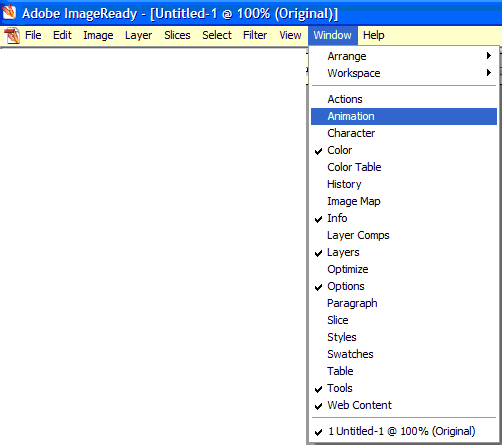Open the Help menu
This screenshot has height=445, width=502.
pos(374,35)
